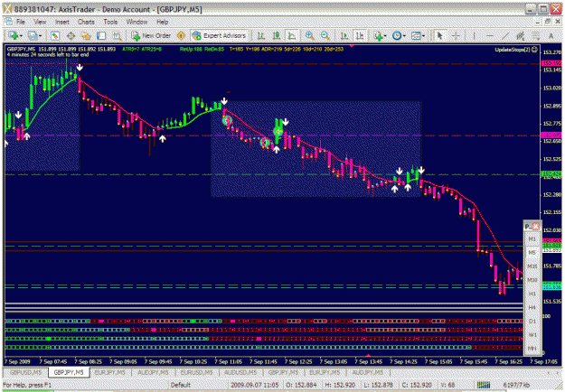Screen dimensions: 565x392
Task: Switch chart to candlesticks mode
Action: click(x=277, y=35)
